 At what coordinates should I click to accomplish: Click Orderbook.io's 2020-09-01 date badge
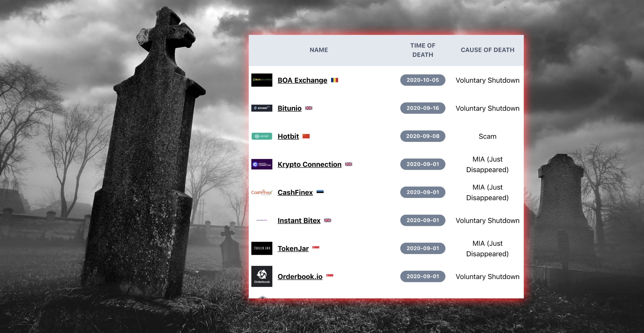(x=423, y=276)
